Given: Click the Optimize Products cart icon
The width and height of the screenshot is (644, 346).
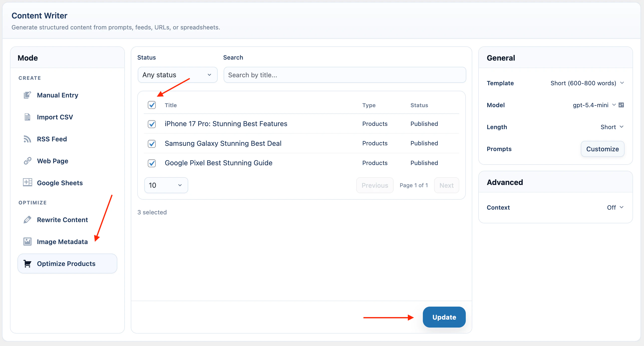Looking at the screenshot, I should (27, 264).
